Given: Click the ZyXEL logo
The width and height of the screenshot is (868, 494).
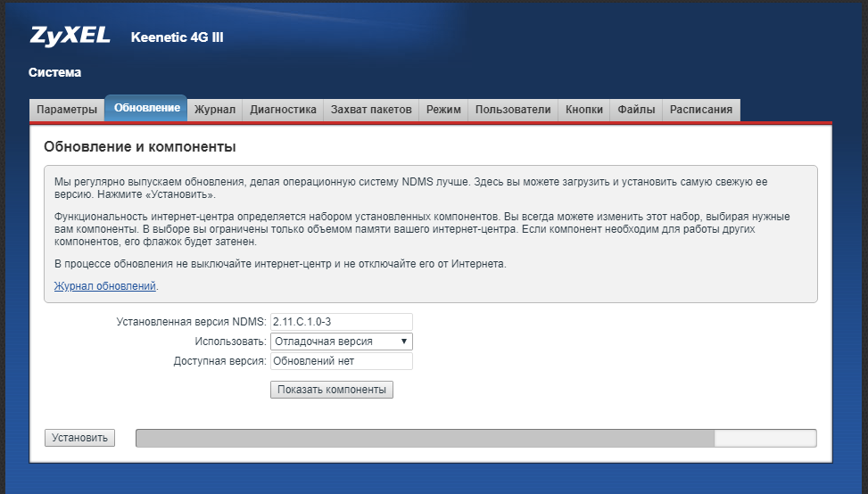Looking at the screenshot, I should point(70,36).
